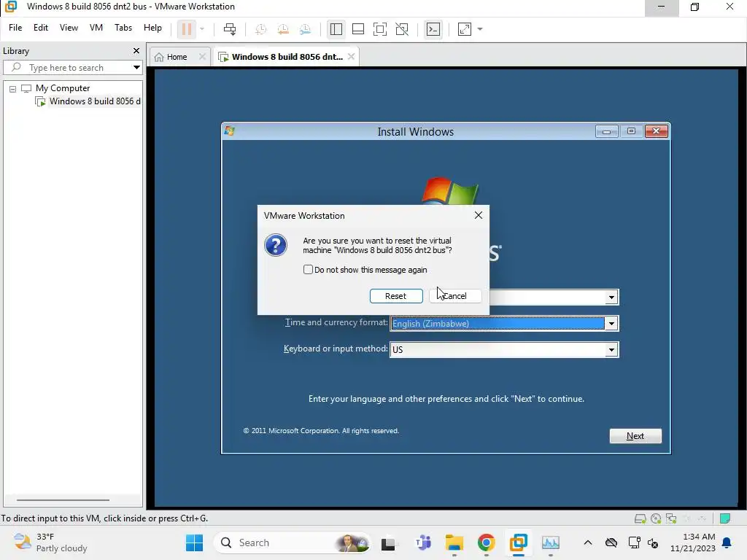Click the network tray icon

pos(635,542)
